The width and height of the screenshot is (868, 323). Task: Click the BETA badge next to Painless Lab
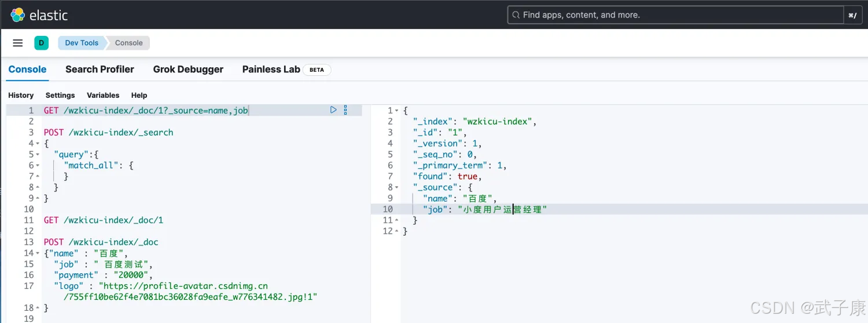coord(317,70)
